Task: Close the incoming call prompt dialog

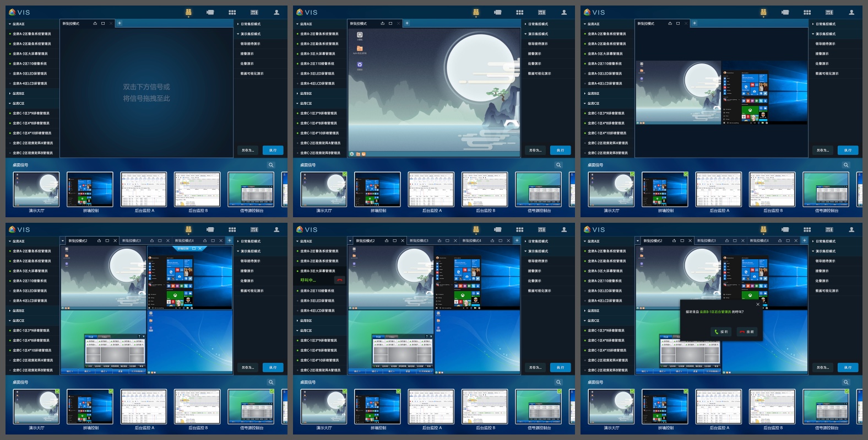Action: pos(758,304)
